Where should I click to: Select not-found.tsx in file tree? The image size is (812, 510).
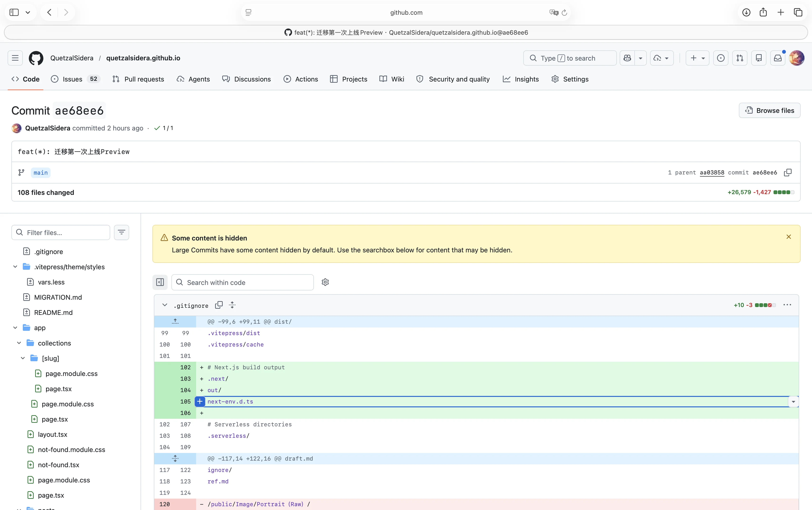(x=59, y=465)
